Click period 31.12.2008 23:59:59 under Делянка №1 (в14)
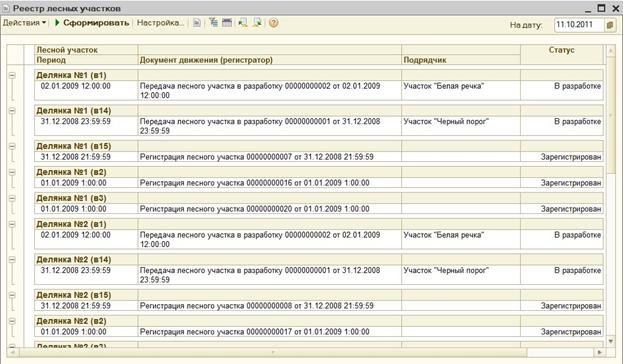 pyautogui.click(x=75, y=121)
